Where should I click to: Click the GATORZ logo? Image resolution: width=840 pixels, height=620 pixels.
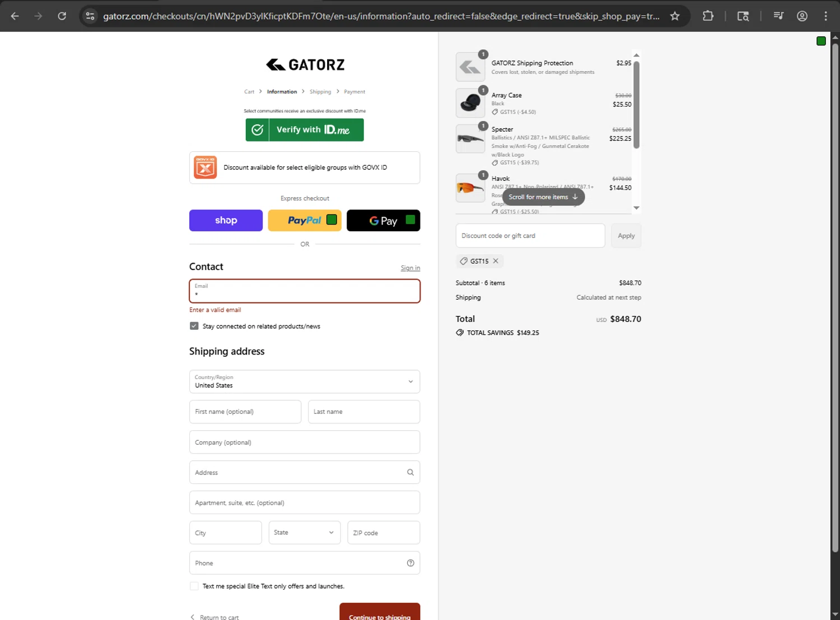point(305,65)
